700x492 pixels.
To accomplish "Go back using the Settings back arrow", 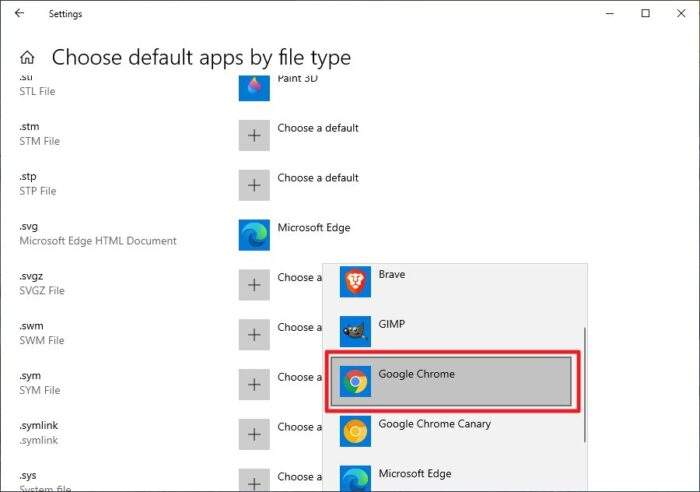I will pyautogui.click(x=19, y=13).
